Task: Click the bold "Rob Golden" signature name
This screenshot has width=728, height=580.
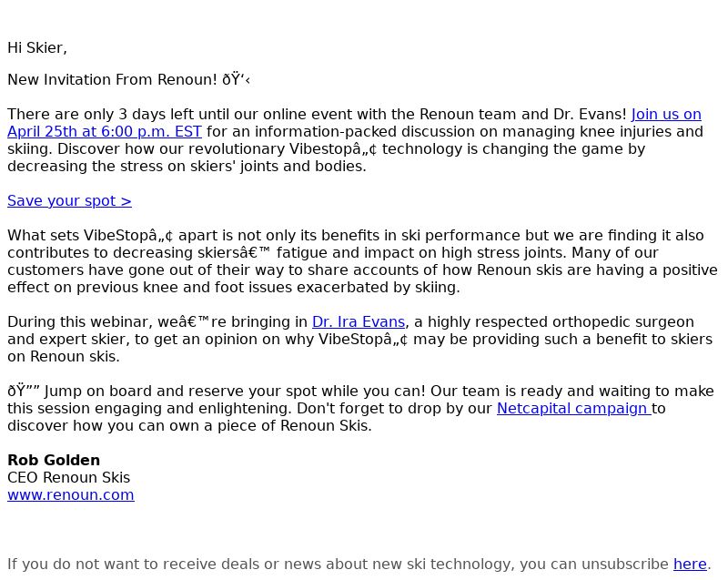Action: [x=54, y=460]
